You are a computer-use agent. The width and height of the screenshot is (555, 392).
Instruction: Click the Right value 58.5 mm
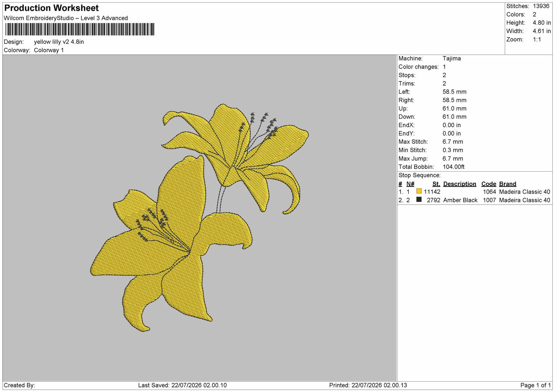(x=454, y=100)
